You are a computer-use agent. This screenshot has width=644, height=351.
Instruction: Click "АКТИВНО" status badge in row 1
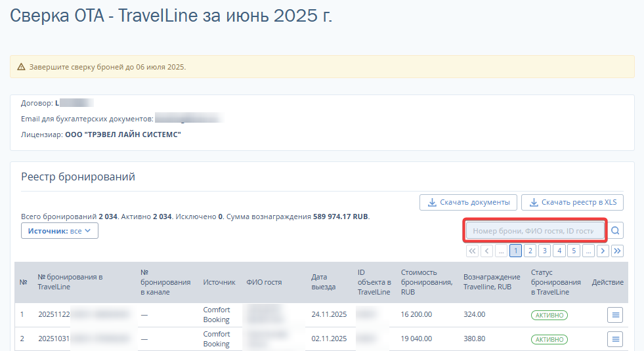pos(549,315)
